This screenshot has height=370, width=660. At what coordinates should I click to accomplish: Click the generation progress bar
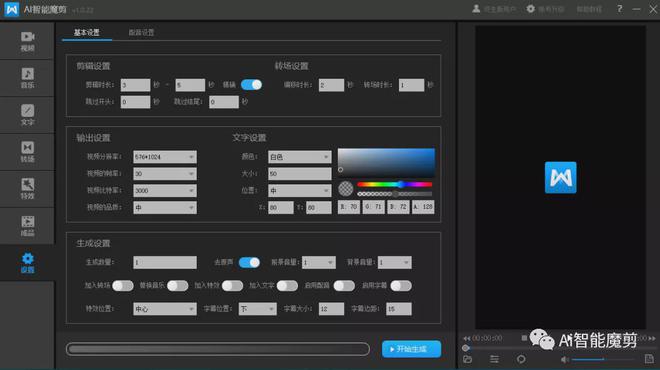218,349
